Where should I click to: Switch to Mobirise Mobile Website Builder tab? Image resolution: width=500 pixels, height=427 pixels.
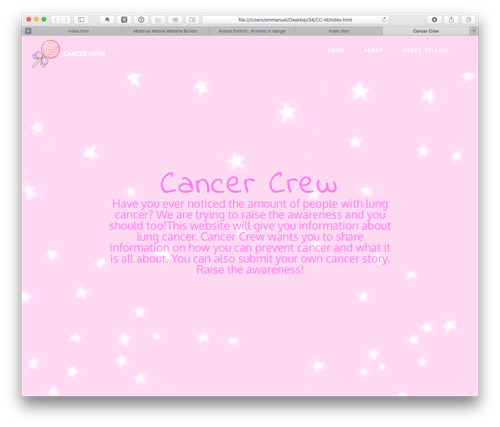(165, 31)
